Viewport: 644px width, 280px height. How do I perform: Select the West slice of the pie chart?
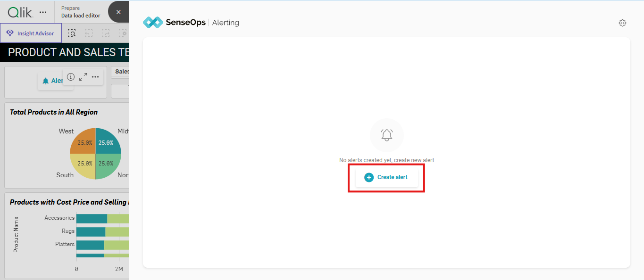pyautogui.click(x=83, y=141)
